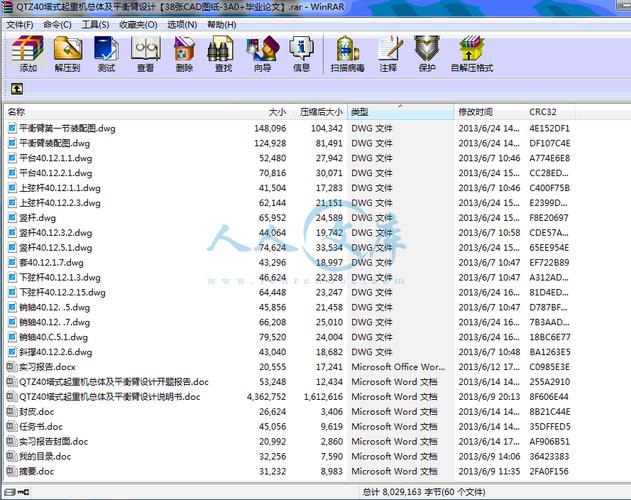Screen dimensions: 631x500
Task: Click size value 4,362,752
Action: click(x=266, y=397)
